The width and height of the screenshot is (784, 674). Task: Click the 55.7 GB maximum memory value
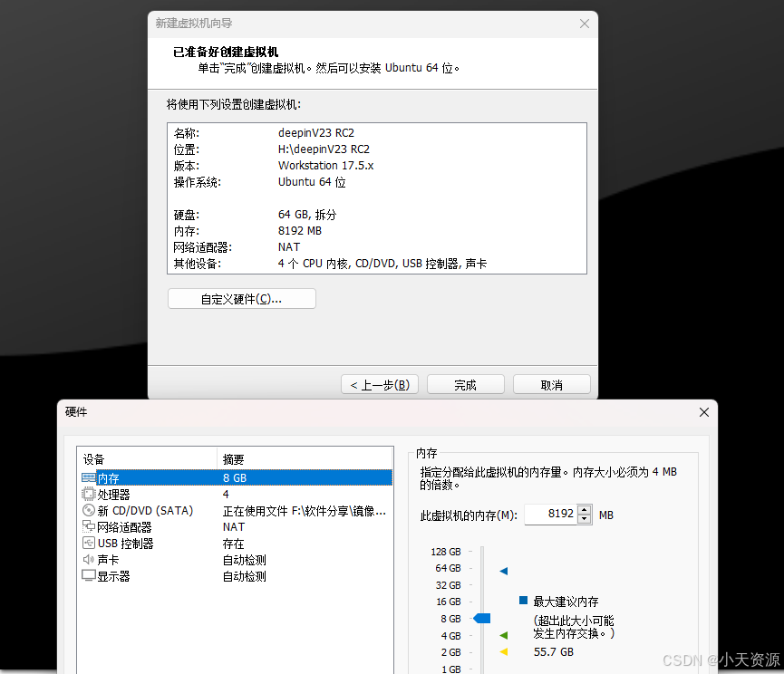coord(554,652)
